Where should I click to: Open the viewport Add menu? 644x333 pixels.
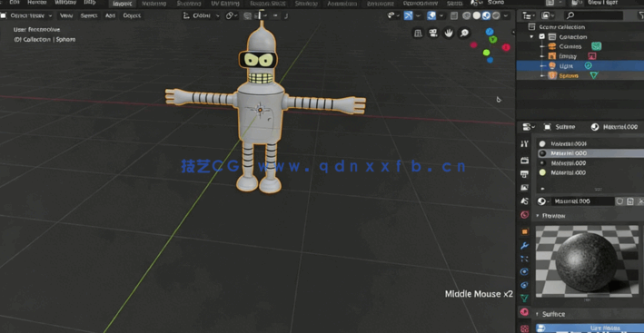pyautogui.click(x=110, y=15)
